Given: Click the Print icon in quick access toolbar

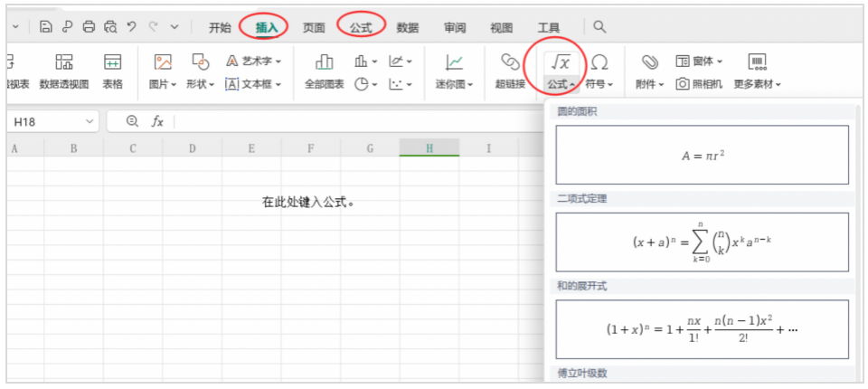Looking at the screenshot, I should click(x=89, y=26).
